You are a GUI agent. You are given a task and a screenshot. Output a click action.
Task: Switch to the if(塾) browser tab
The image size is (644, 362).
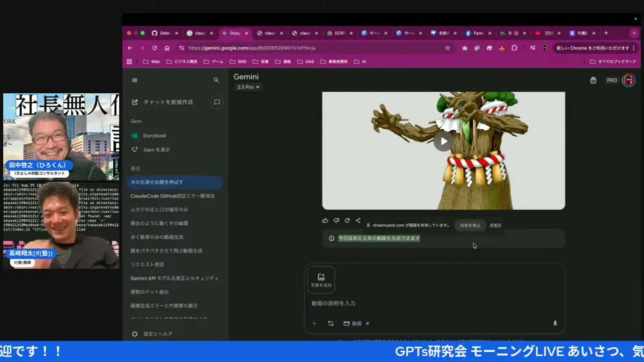pyautogui.click(x=582, y=33)
